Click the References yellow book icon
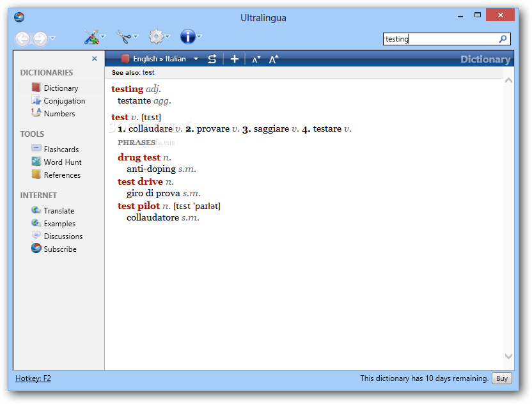Screen dimensions: 532x404 point(36,174)
